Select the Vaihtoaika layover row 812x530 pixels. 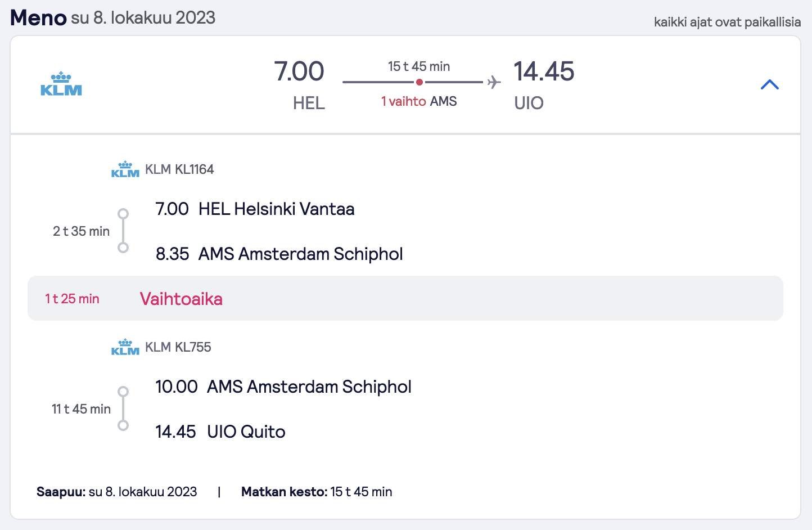(x=405, y=298)
